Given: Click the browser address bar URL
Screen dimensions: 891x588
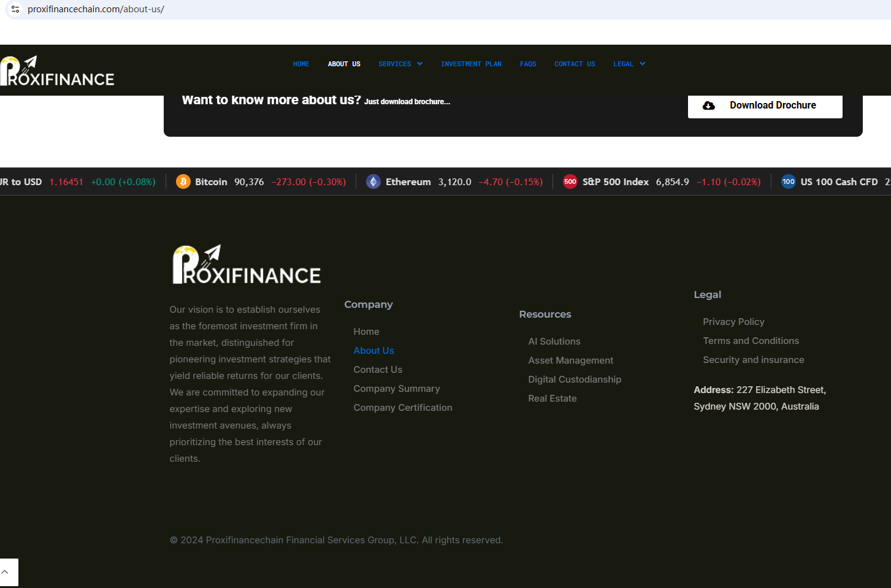Looking at the screenshot, I should pyautogui.click(x=96, y=9).
